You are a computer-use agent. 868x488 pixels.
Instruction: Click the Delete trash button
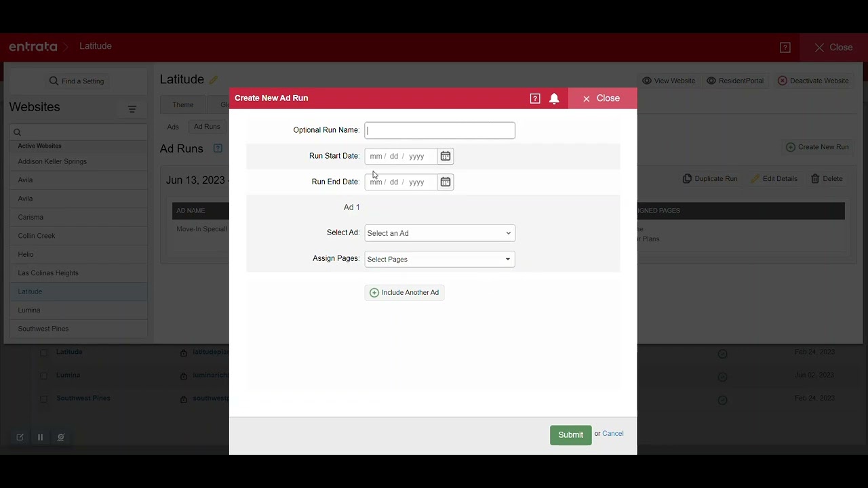[827, 178]
